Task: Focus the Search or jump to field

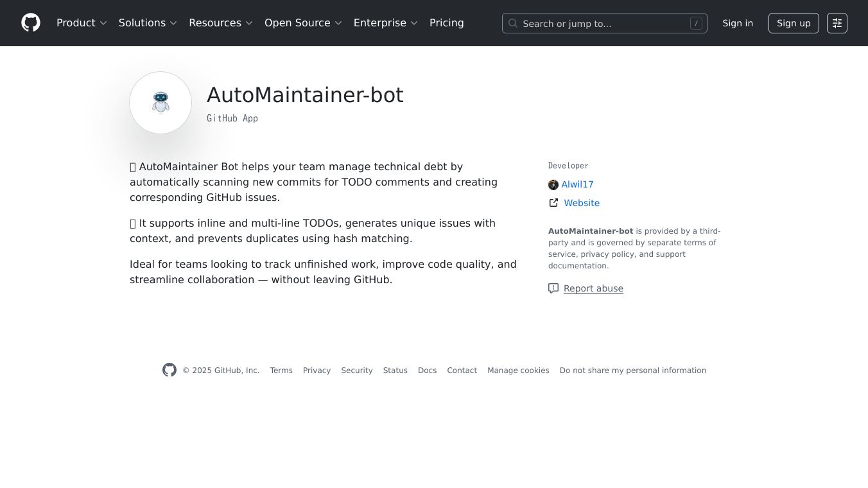Action: tap(603, 23)
